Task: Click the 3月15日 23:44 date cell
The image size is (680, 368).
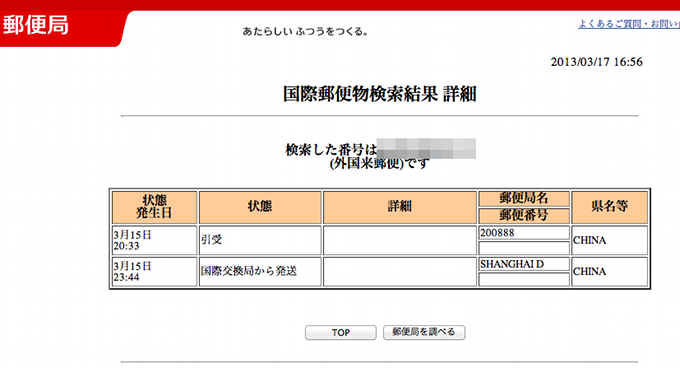Action: [x=154, y=271]
